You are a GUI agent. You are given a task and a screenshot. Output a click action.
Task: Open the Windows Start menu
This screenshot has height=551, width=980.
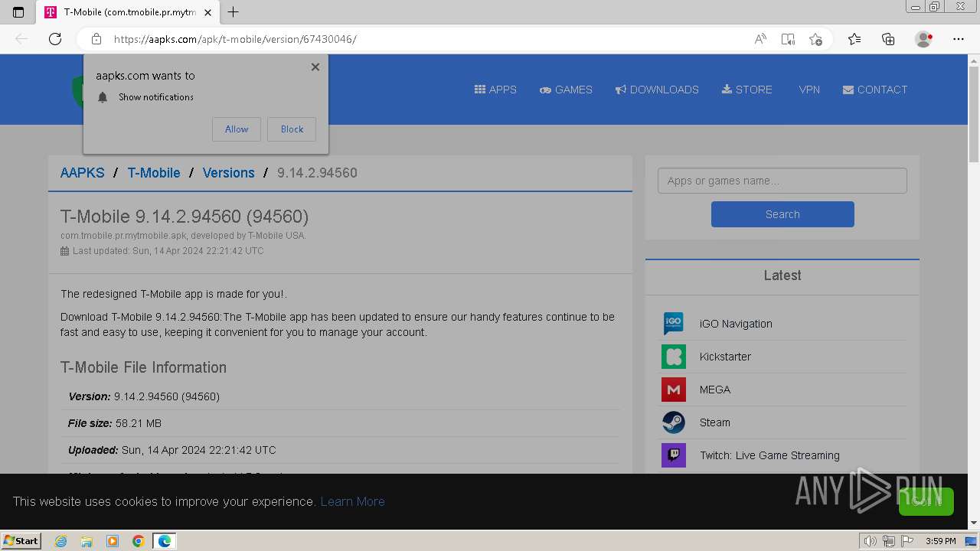pos(21,540)
